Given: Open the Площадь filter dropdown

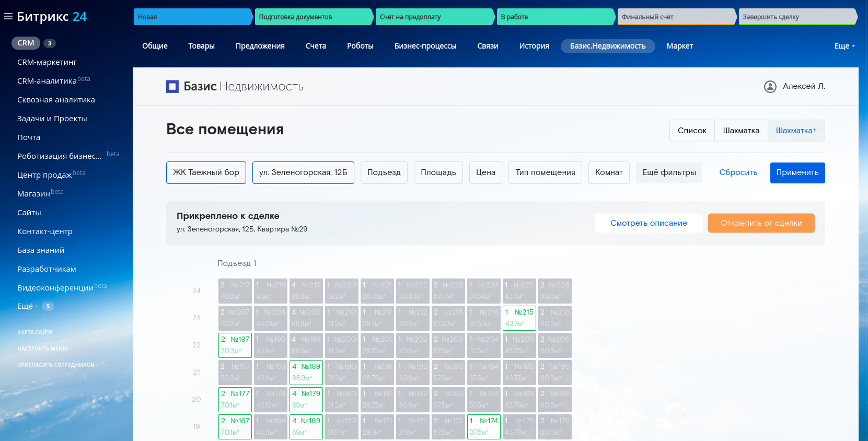Looking at the screenshot, I should [438, 172].
